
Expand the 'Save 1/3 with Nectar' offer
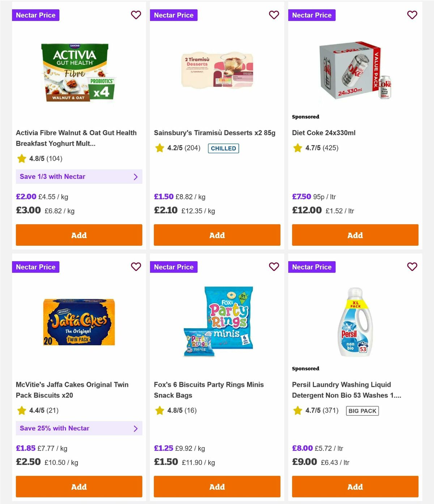(79, 177)
